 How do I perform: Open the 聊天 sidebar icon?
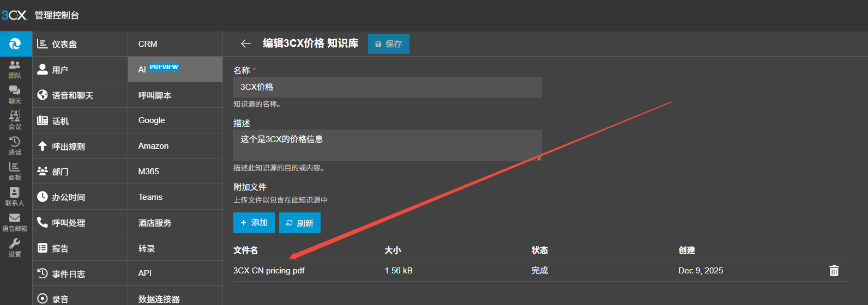pyautogui.click(x=15, y=95)
